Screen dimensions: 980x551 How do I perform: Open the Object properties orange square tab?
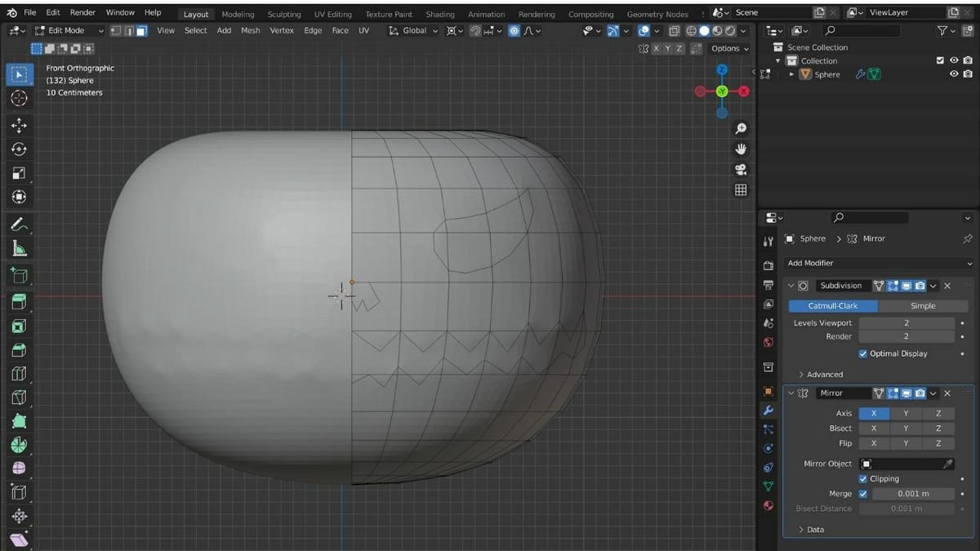[x=768, y=391]
